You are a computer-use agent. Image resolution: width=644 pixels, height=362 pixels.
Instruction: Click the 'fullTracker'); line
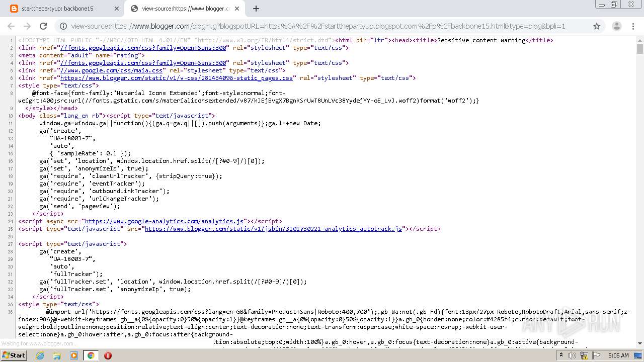[76, 274]
